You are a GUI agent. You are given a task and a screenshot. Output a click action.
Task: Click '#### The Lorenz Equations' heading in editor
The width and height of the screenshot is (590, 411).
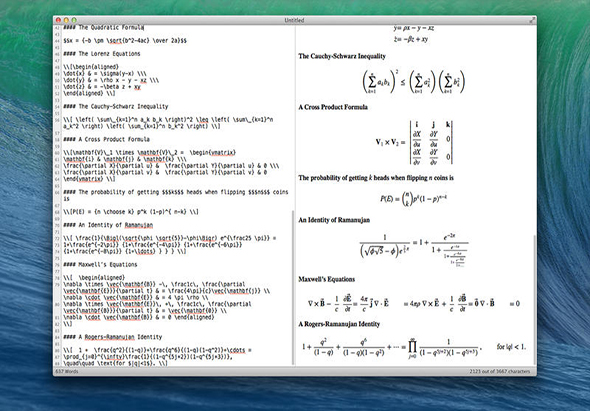(102, 54)
